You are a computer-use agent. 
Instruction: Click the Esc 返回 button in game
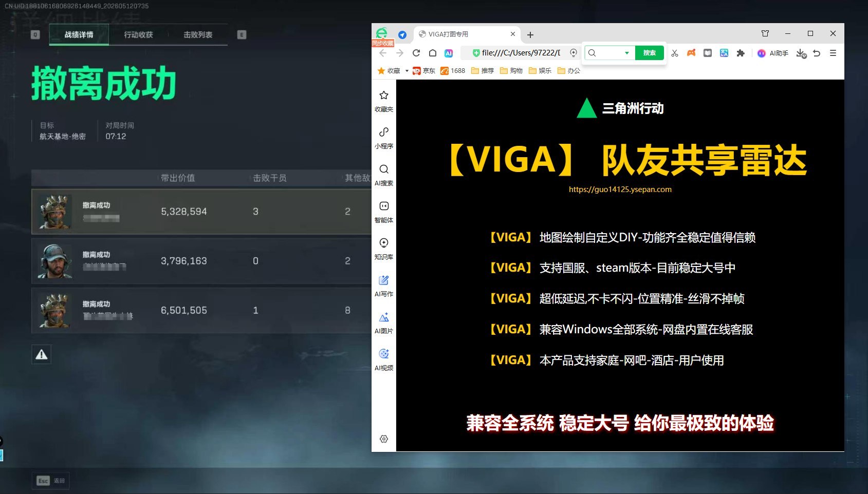(x=50, y=481)
